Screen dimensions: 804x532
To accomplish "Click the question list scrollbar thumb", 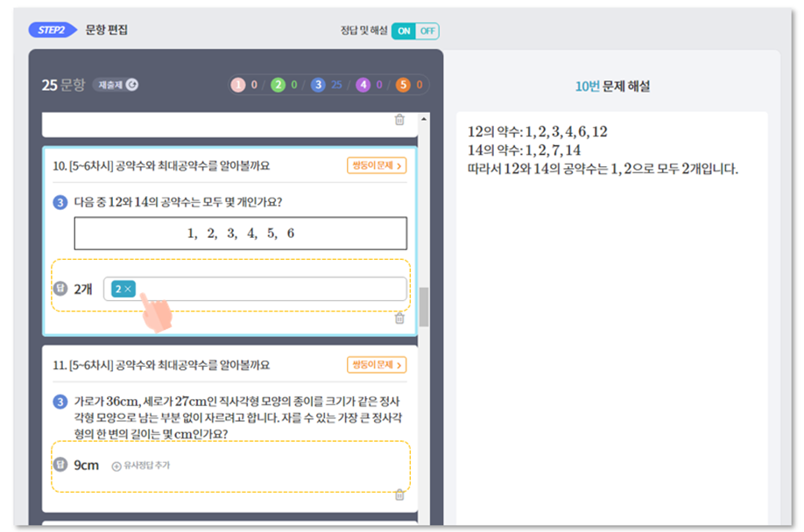I will (424, 307).
